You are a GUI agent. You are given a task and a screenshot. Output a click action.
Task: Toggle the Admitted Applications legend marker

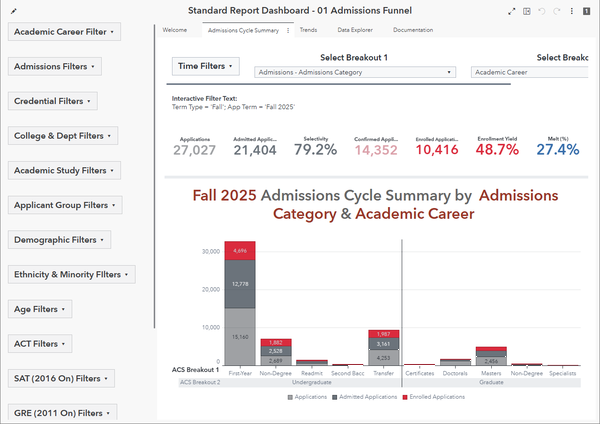pyautogui.click(x=335, y=398)
